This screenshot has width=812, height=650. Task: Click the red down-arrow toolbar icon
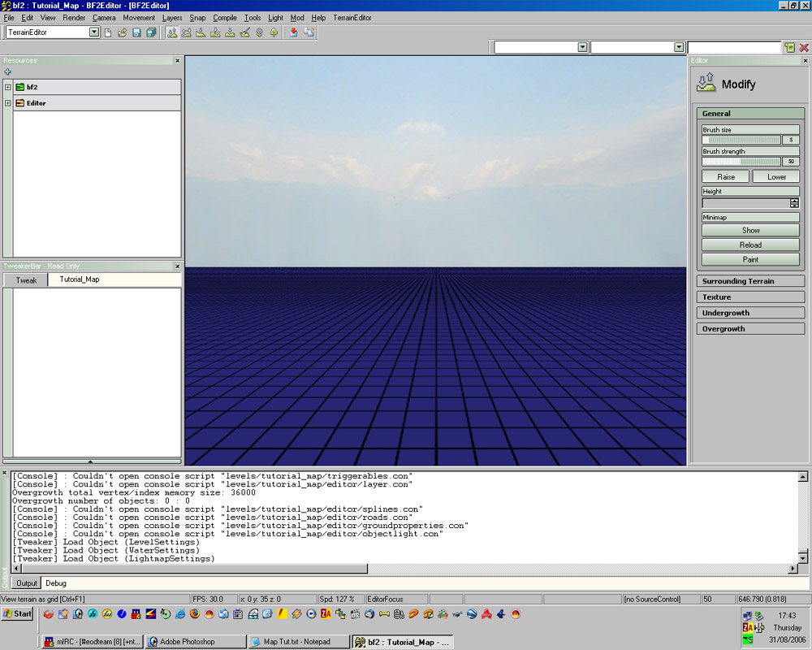(294, 32)
